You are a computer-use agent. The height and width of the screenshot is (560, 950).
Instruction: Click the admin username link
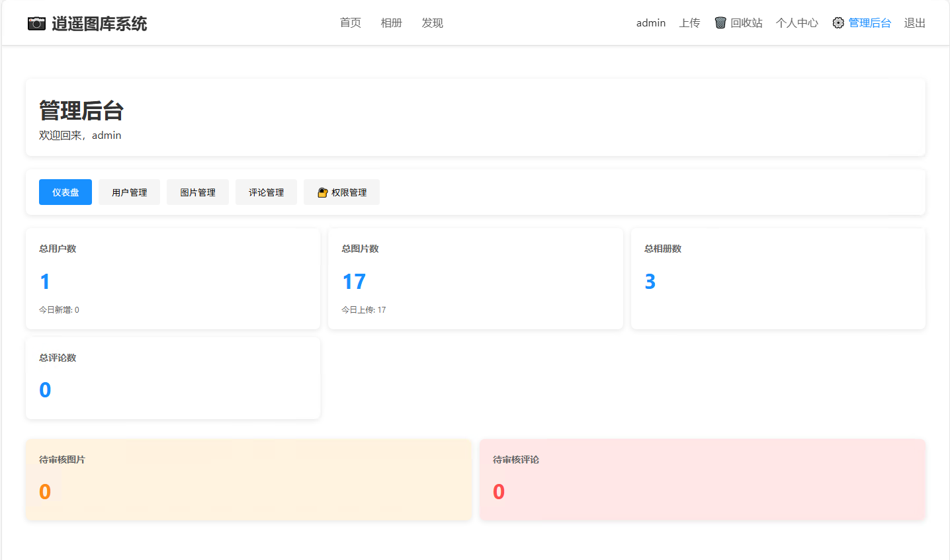(x=650, y=23)
